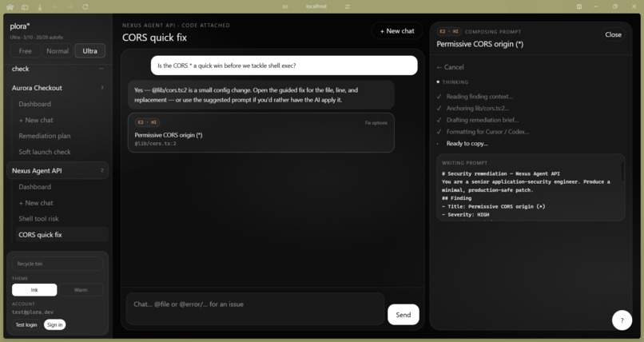Click the 'Severity: HIGH' line in prompt
Screen dimensions: 644x342
pyautogui.click(x=465, y=214)
